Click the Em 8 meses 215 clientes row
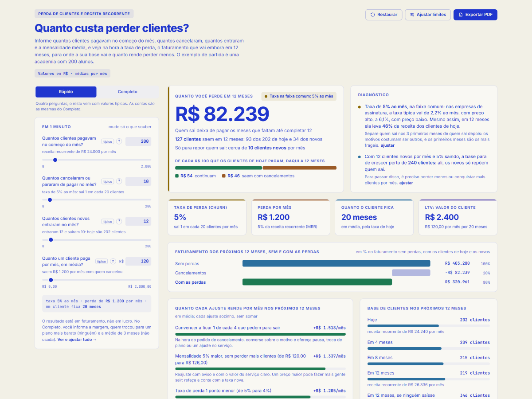 click(429, 360)
